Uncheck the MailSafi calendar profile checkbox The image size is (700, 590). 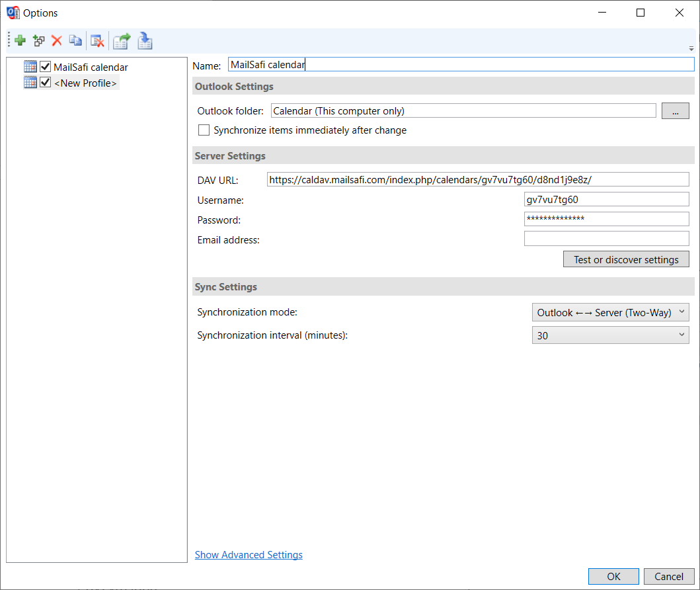45,67
